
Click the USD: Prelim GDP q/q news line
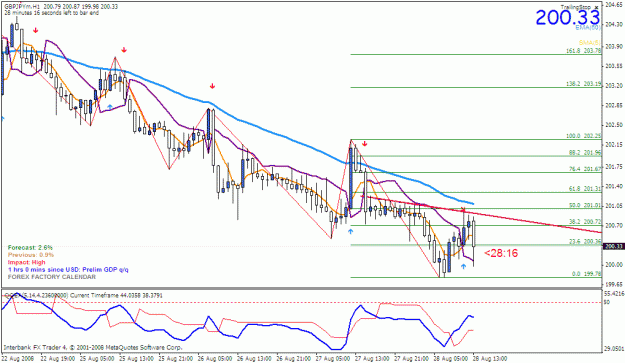coord(68,270)
